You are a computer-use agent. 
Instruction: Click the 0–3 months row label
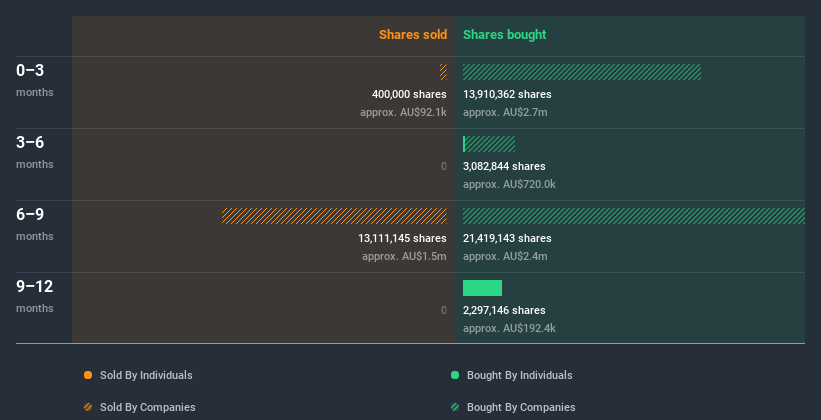coord(35,80)
